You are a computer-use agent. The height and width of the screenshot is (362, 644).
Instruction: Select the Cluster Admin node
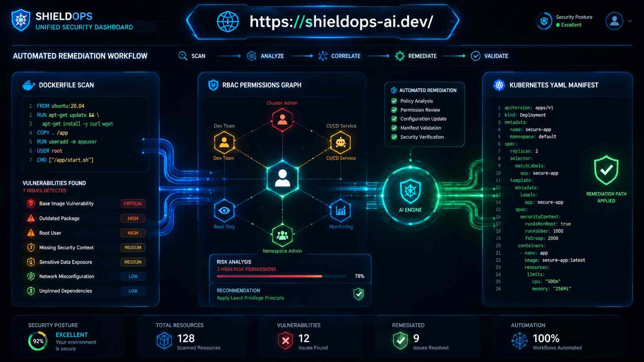click(x=282, y=120)
